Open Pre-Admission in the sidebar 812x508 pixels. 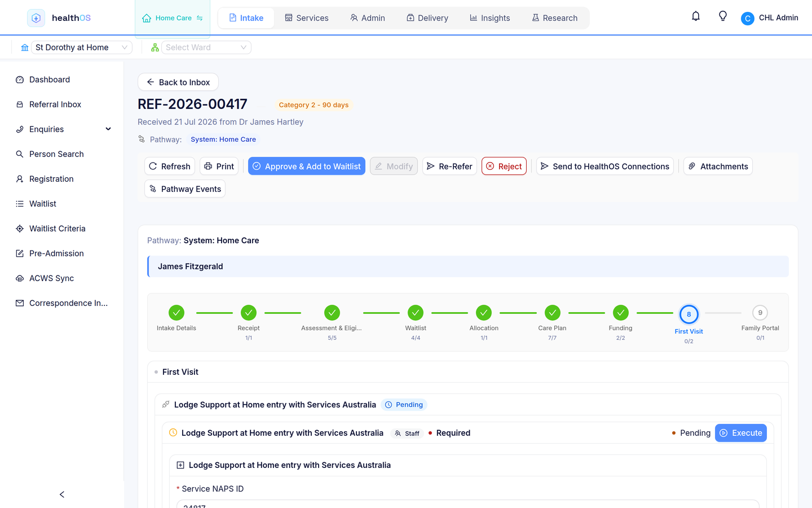[62, 253]
